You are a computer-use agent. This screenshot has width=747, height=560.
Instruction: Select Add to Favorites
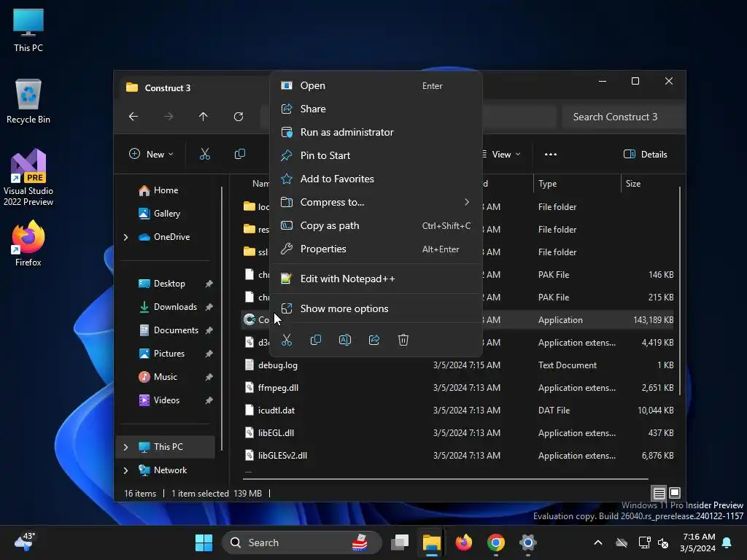(x=376, y=179)
